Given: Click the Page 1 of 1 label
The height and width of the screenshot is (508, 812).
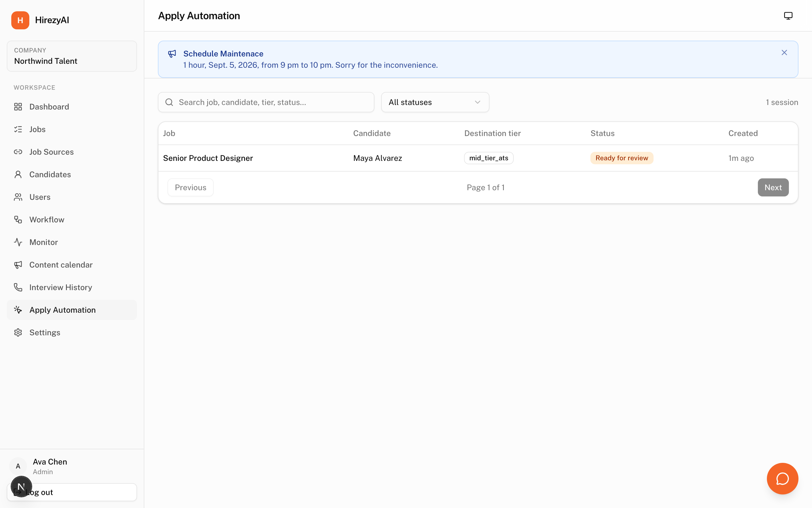Looking at the screenshot, I should coord(486,187).
